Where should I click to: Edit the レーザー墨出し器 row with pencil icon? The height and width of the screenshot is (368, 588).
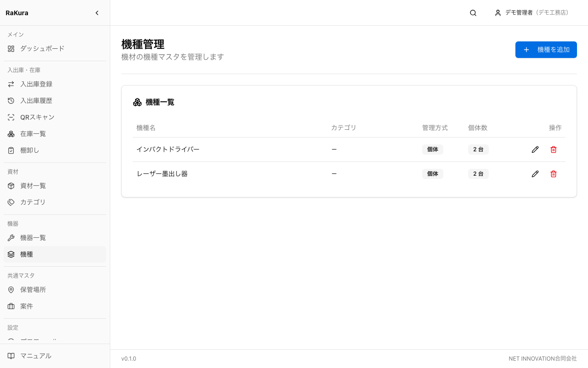[x=535, y=174]
